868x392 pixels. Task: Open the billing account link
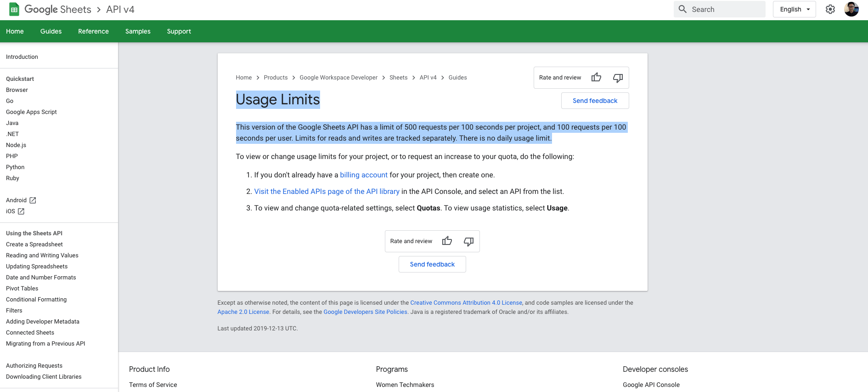364,175
